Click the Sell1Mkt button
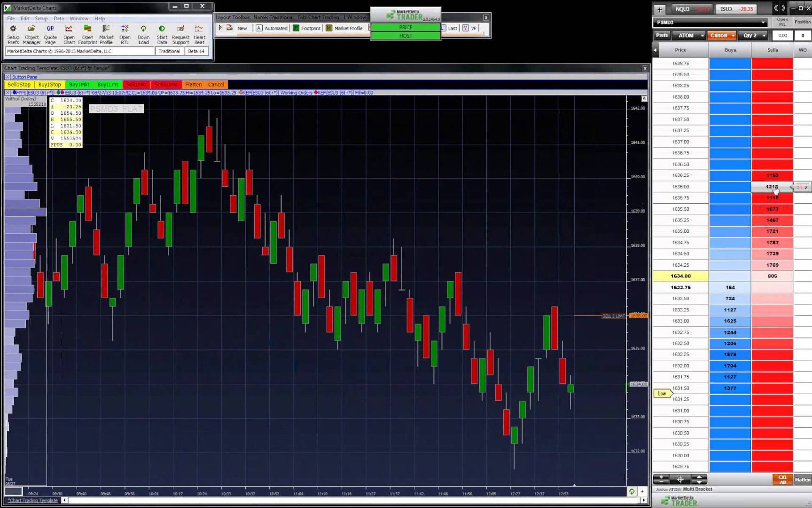 tap(137, 85)
